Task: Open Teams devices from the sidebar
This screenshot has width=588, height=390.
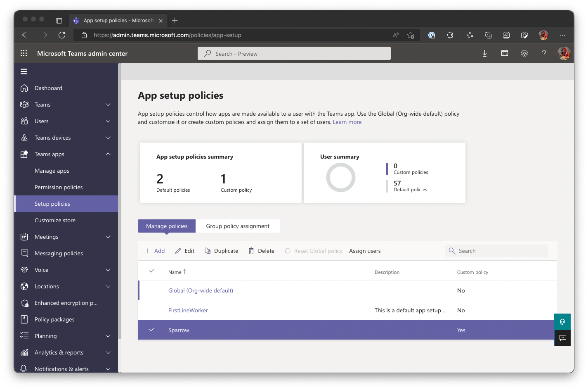Action: coord(53,138)
